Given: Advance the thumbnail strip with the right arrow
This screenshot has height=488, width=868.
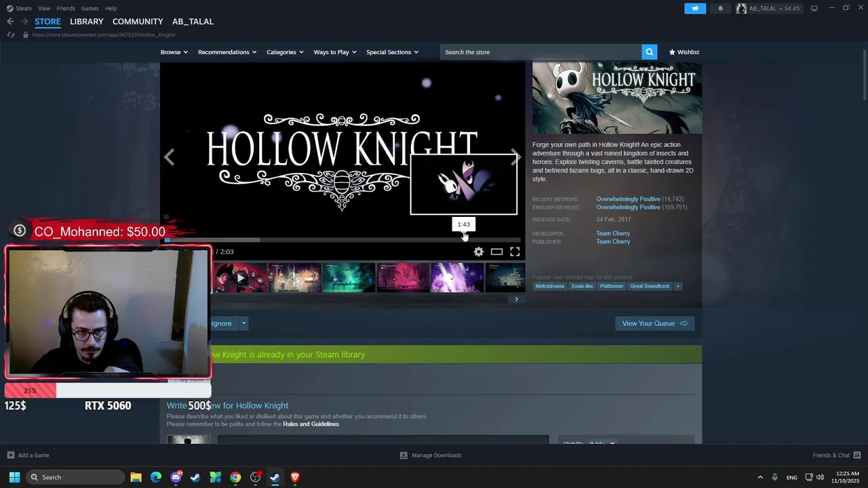Looking at the screenshot, I should (516, 299).
